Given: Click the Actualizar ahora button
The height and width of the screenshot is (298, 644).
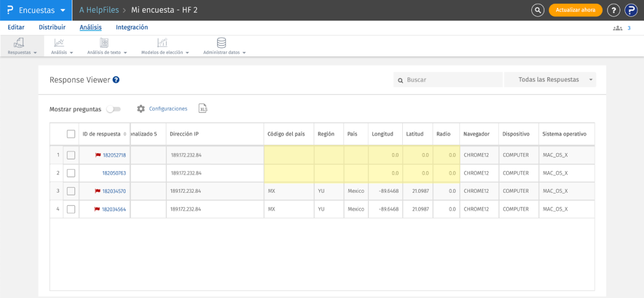Looking at the screenshot, I should 575,10.
